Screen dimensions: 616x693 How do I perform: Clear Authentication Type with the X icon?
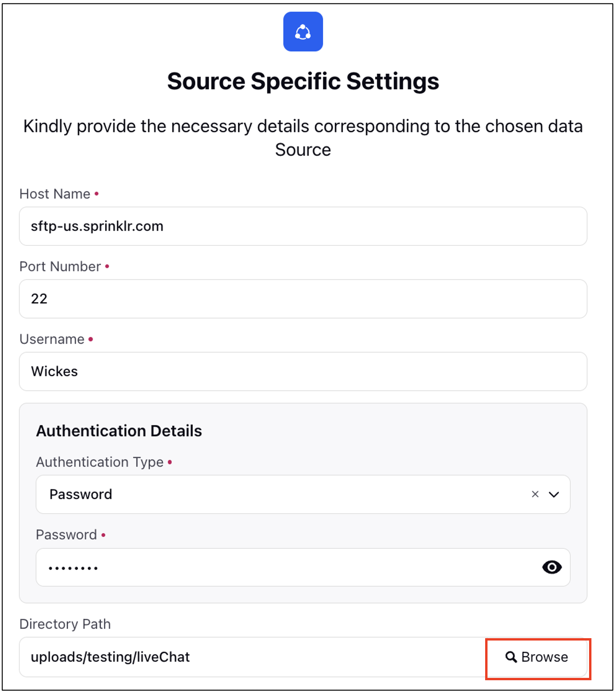(535, 494)
